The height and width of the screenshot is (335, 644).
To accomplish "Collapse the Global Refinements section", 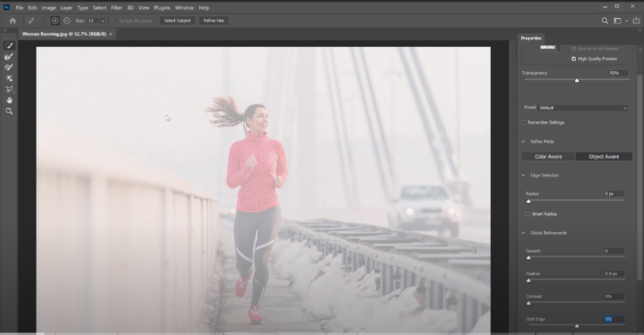I will coord(524,233).
